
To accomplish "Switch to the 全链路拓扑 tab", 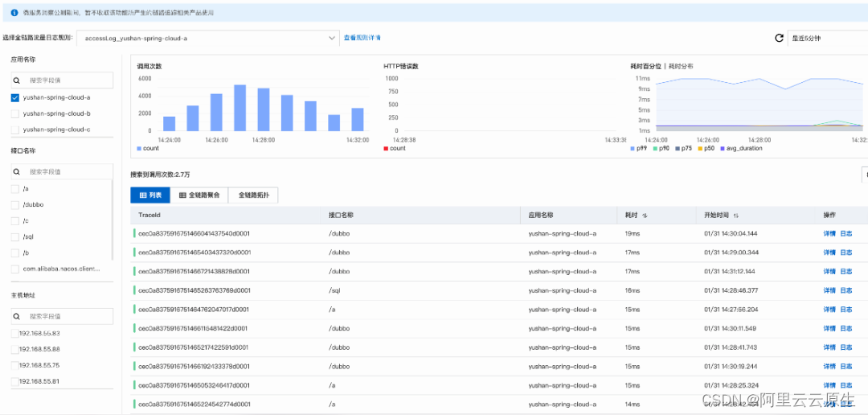I will (253, 195).
